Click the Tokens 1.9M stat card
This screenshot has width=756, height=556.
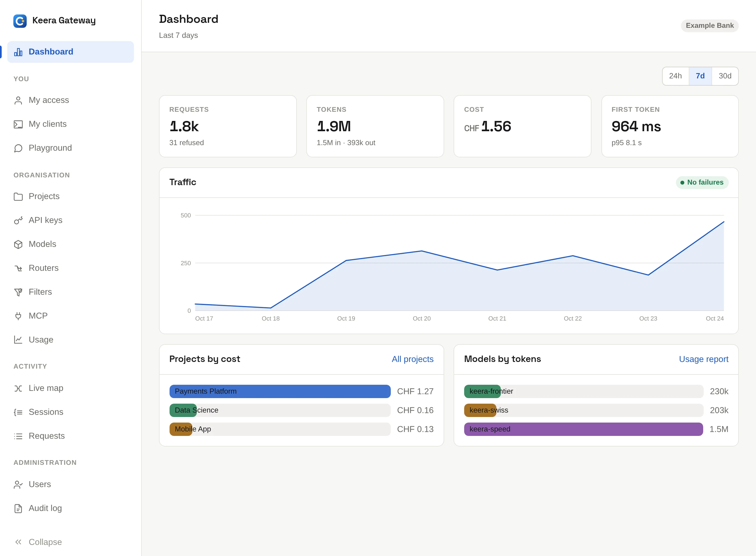click(x=375, y=126)
